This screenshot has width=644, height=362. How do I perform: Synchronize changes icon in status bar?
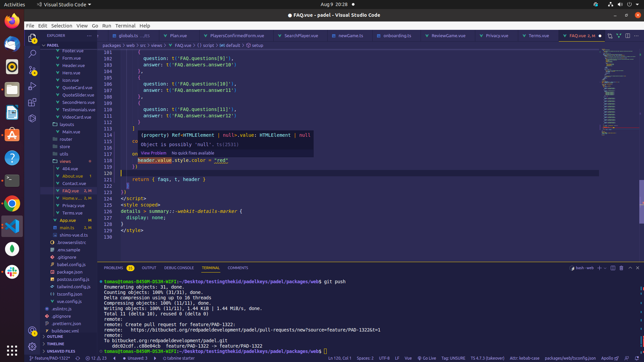coord(77,358)
